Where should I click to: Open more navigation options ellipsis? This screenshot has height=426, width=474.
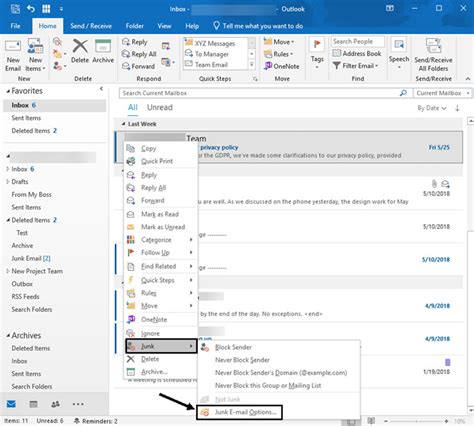coord(78,404)
